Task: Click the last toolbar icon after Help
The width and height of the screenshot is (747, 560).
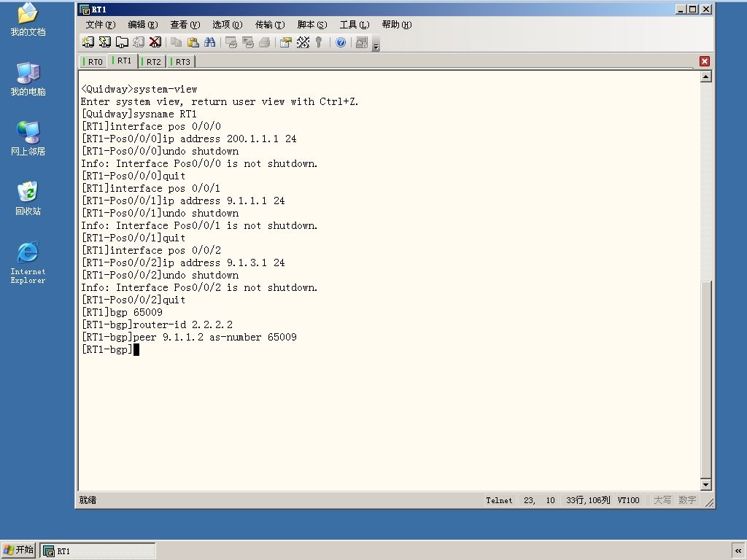Action: [x=362, y=42]
